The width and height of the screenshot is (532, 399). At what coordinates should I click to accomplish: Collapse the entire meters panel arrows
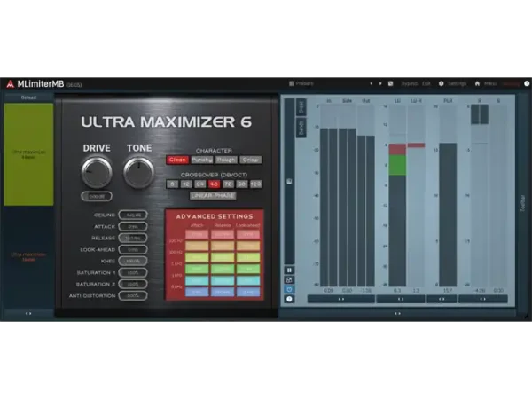click(x=397, y=314)
